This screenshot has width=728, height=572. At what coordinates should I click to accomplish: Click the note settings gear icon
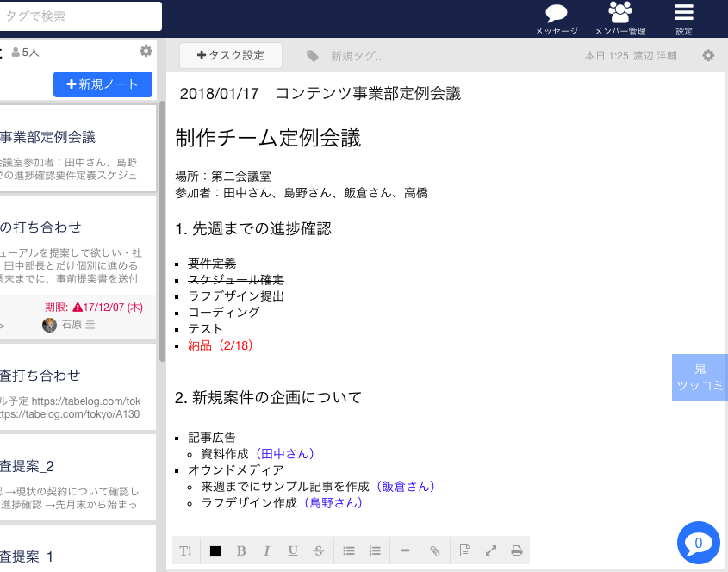708,55
